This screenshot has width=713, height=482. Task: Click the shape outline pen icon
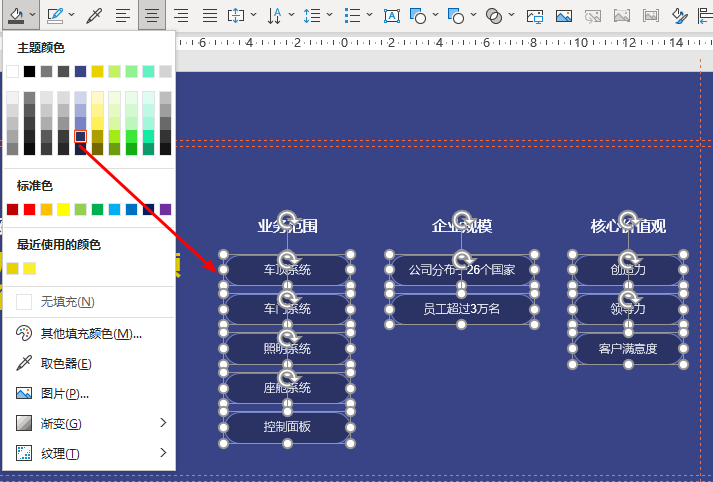pos(55,16)
